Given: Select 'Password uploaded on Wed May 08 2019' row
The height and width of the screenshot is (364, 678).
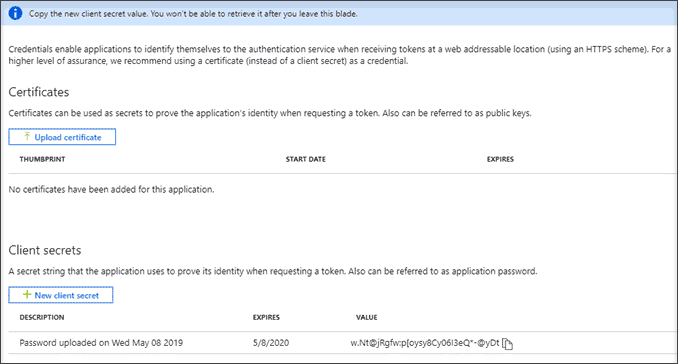Looking at the screenshot, I should [x=339, y=343].
